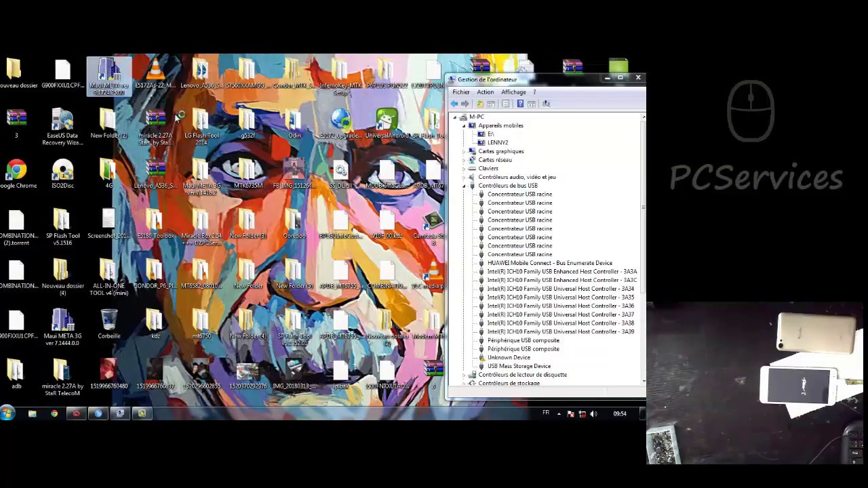Open Windows Explorer from the taskbar
The width and height of the screenshot is (868, 488).
coord(32,413)
